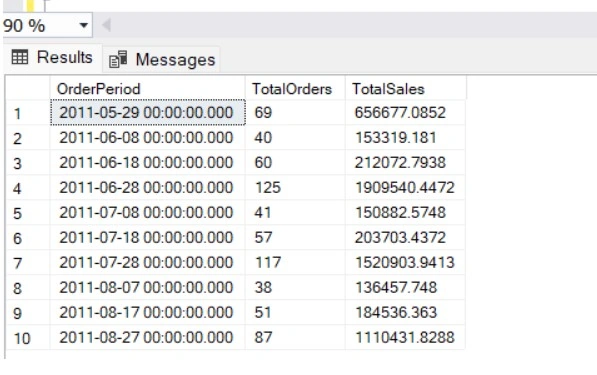Click cell 2011-08-17 00:00:00.000
This screenshot has width=597, height=375.
(147, 313)
